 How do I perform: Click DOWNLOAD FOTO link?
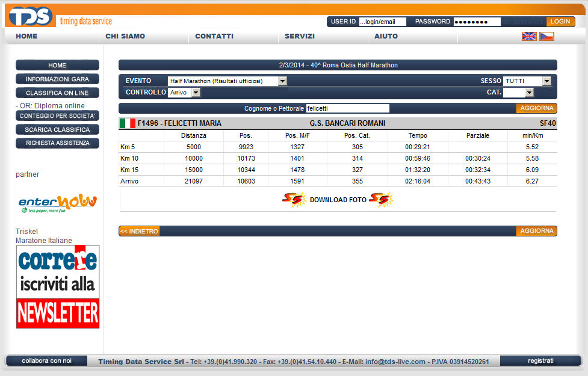(x=338, y=200)
